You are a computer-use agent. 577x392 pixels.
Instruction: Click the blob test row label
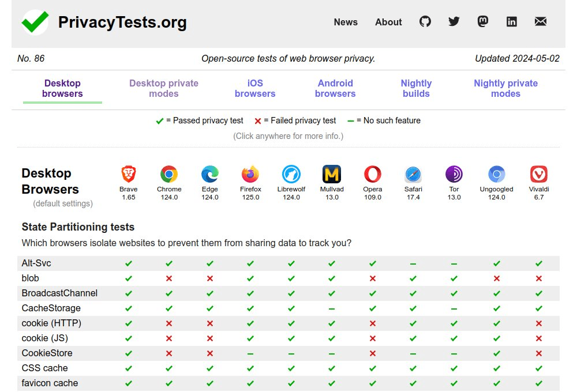pyautogui.click(x=31, y=278)
